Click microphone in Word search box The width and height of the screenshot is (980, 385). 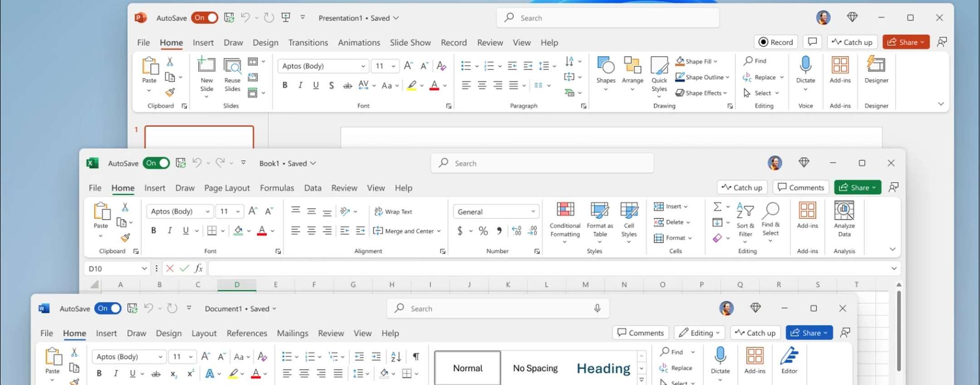tap(597, 308)
